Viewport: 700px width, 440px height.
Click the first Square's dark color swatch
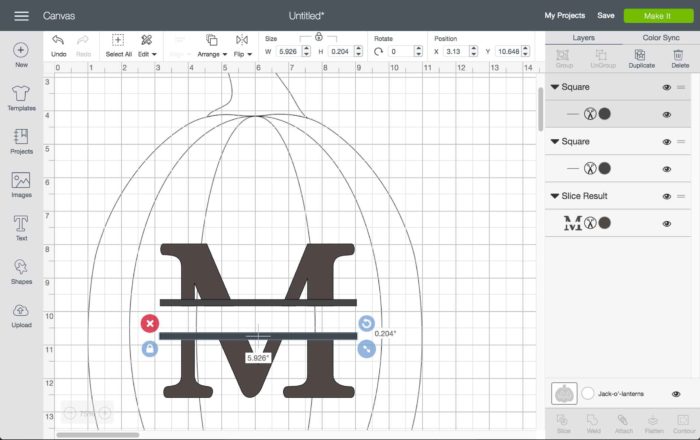point(604,114)
